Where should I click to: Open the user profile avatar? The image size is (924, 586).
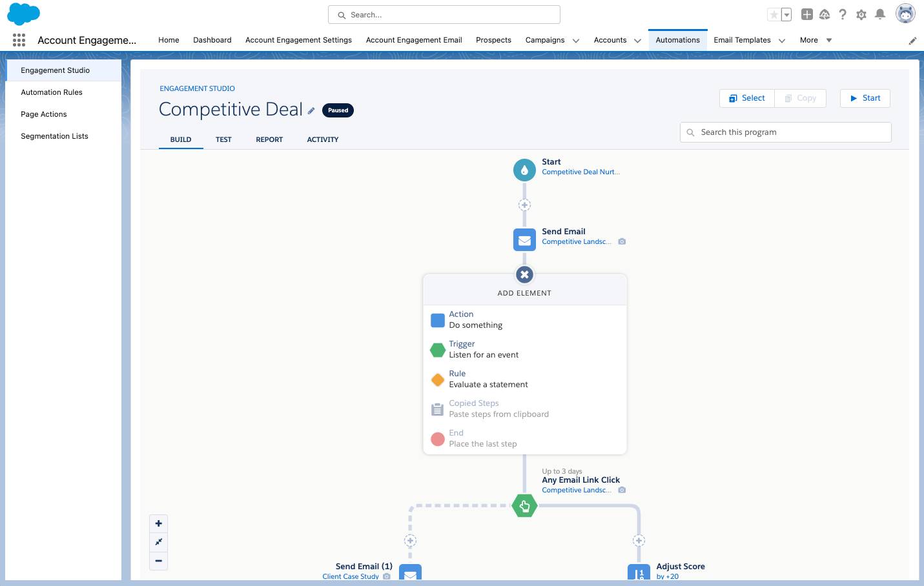click(905, 13)
